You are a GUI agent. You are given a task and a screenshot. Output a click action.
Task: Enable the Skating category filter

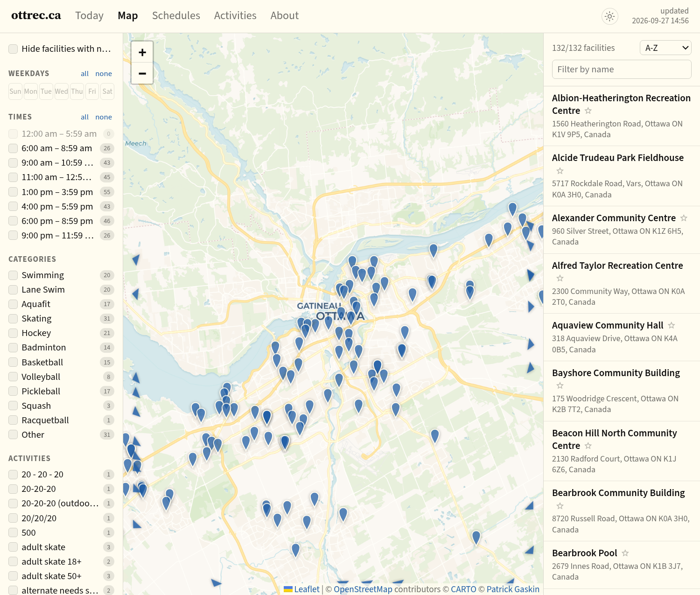click(13, 319)
